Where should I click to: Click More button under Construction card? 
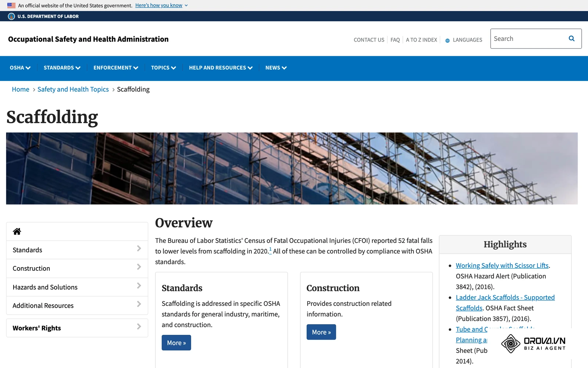click(321, 332)
